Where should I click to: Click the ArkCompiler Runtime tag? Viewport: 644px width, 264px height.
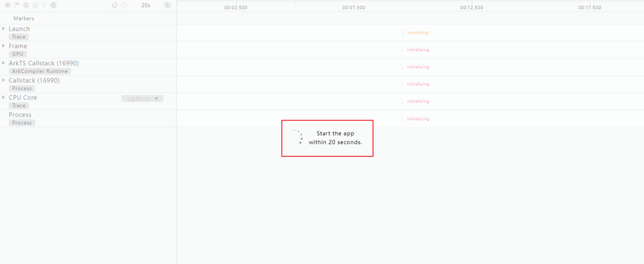[x=40, y=71]
